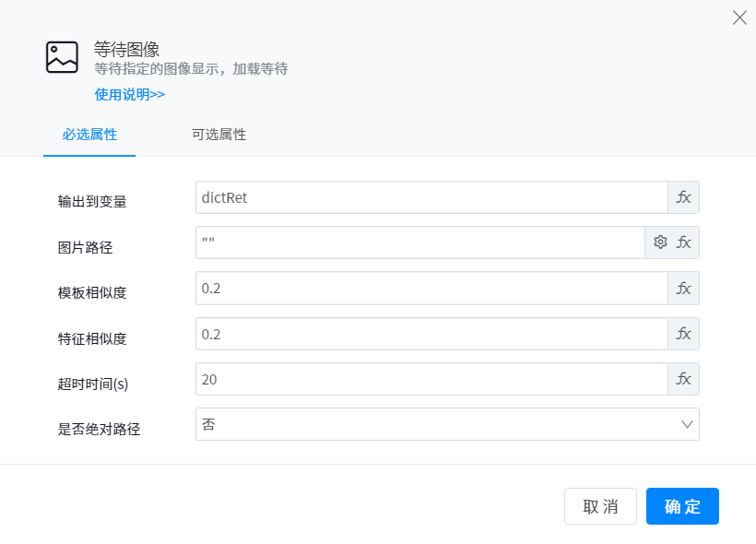756x544 pixels.
Task: Confirm with the 确定 button
Action: tap(682, 506)
